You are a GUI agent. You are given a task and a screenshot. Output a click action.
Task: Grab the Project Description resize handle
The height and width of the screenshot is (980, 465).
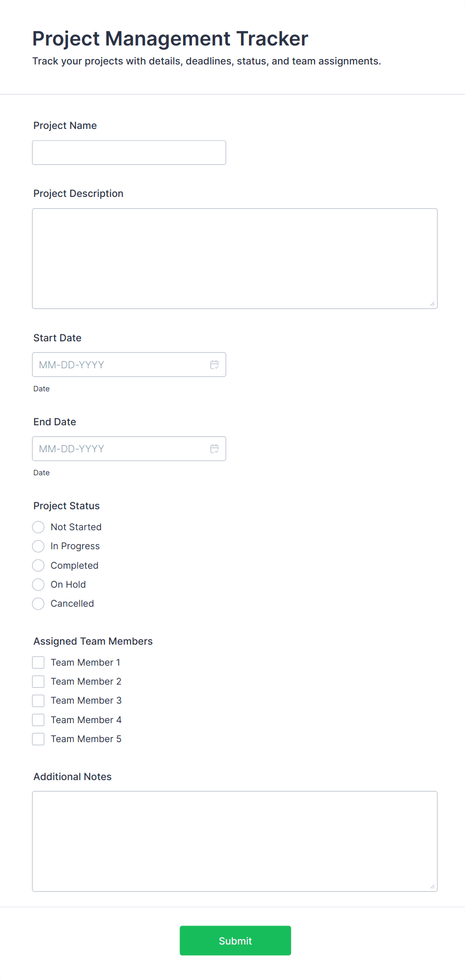click(x=432, y=304)
